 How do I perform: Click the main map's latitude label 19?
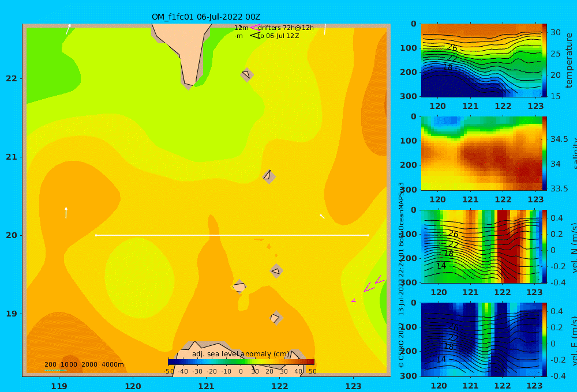12,314
